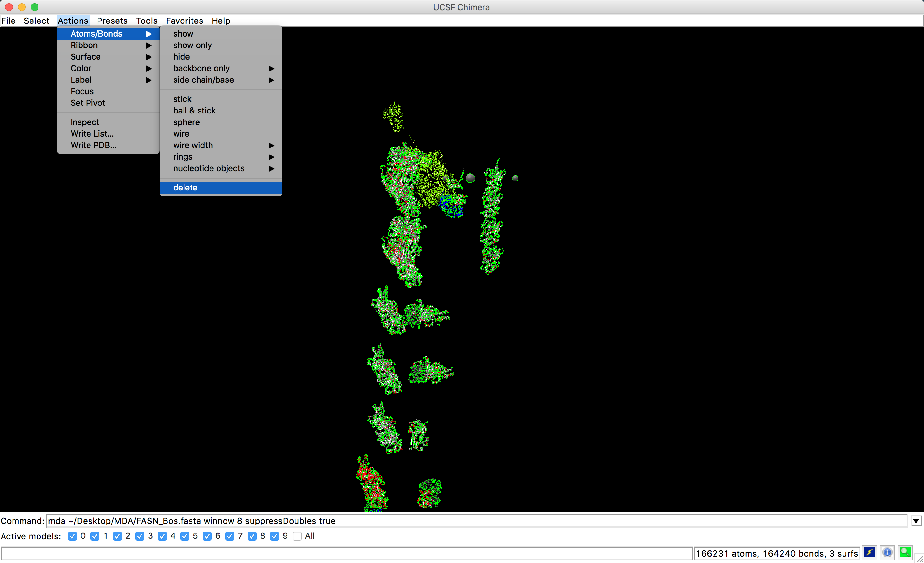
Task: Toggle active model 6 checkbox
Action: 207,536
